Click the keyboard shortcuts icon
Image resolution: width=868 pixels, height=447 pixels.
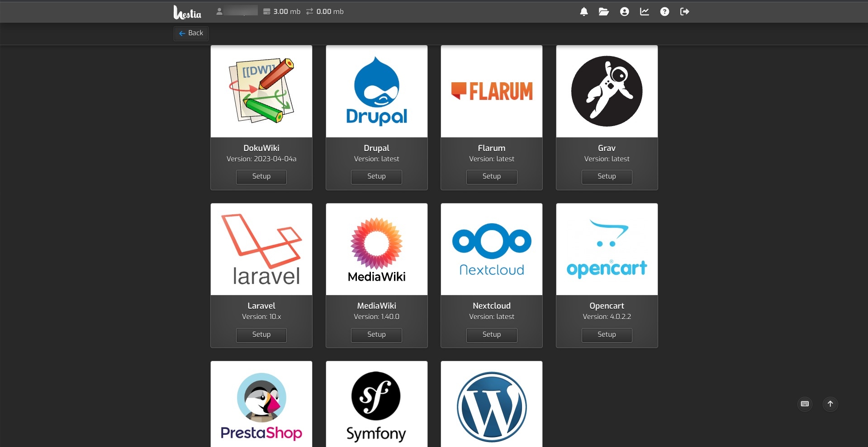[805, 404]
